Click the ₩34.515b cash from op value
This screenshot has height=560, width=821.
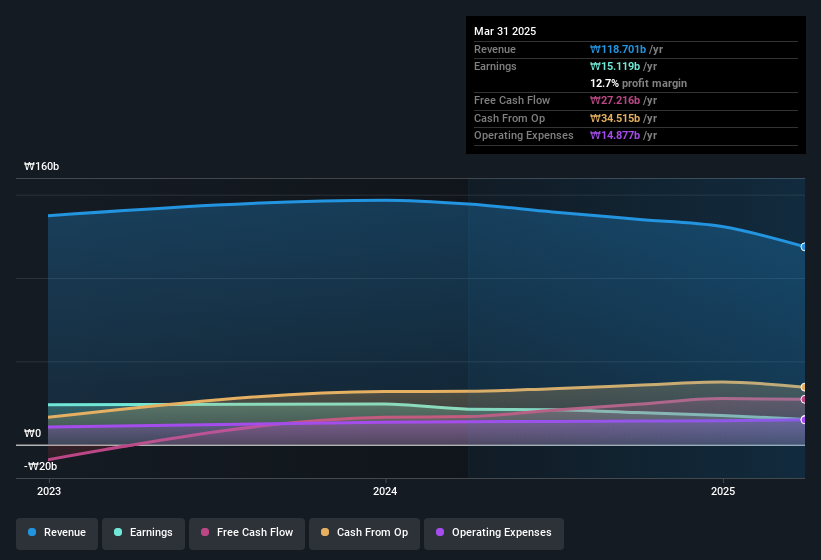(x=615, y=118)
